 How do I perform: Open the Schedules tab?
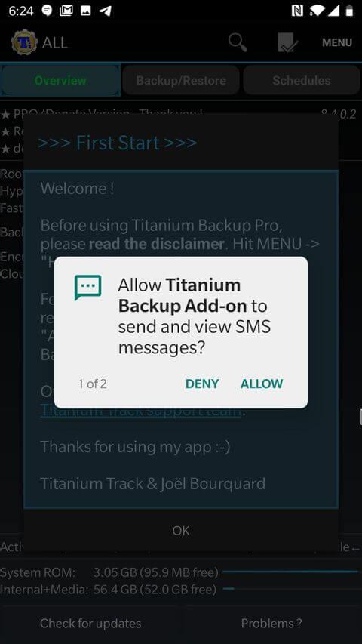click(302, 80)
